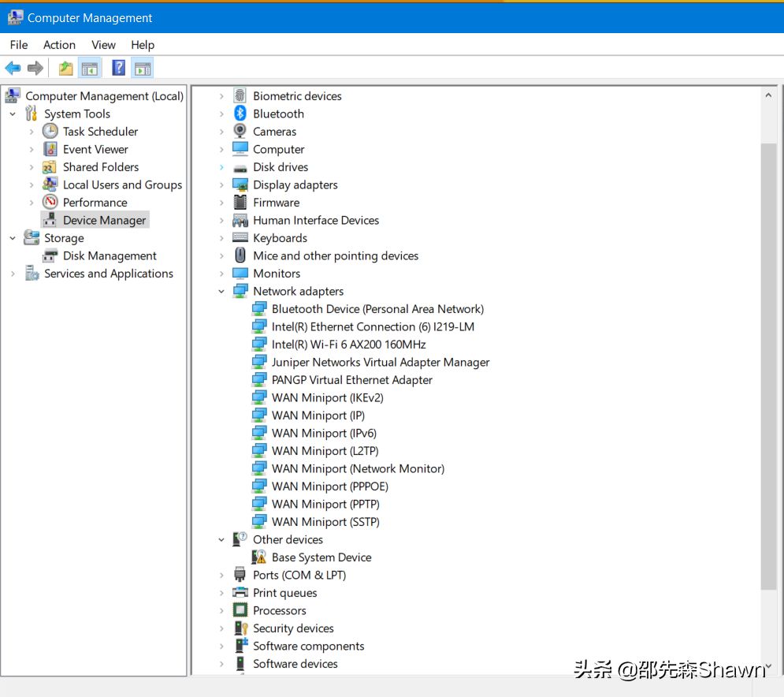
Task: Click the Security devices key icon
Action: [x=241, y=628]
